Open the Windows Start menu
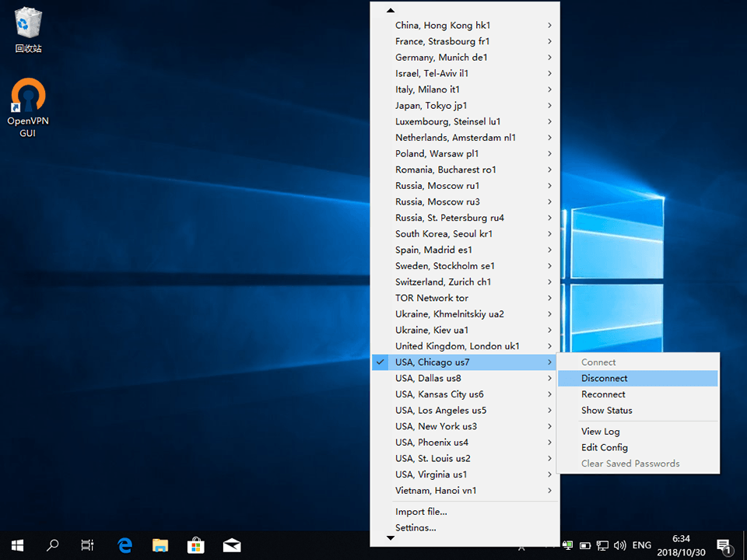 point(18,545)
